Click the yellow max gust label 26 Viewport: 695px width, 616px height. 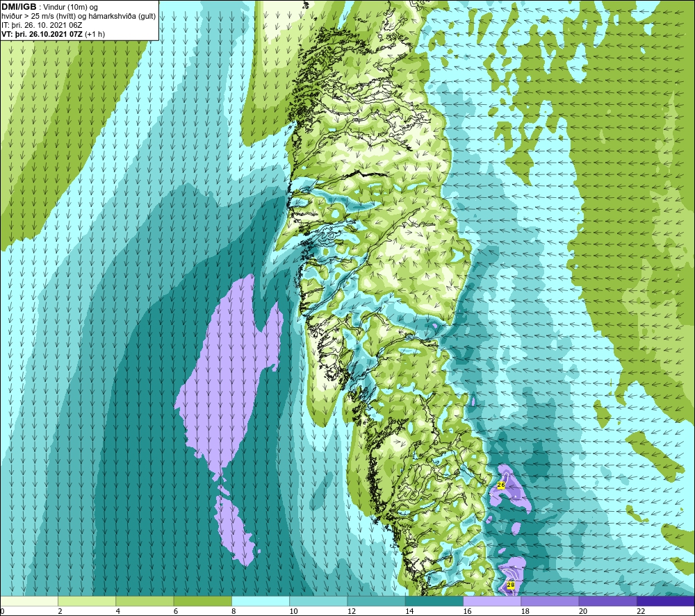point(501,485)
